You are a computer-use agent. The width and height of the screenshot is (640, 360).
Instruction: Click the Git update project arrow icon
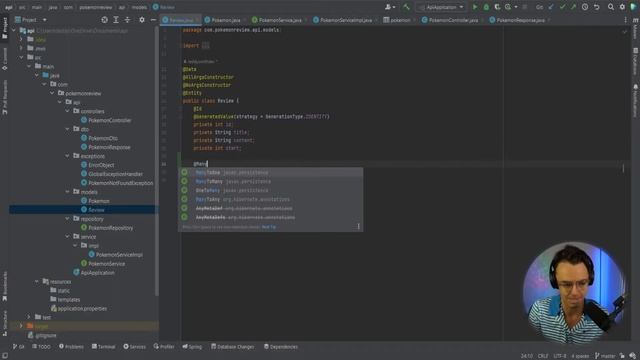pyautogui.click(x=551, y=7)
